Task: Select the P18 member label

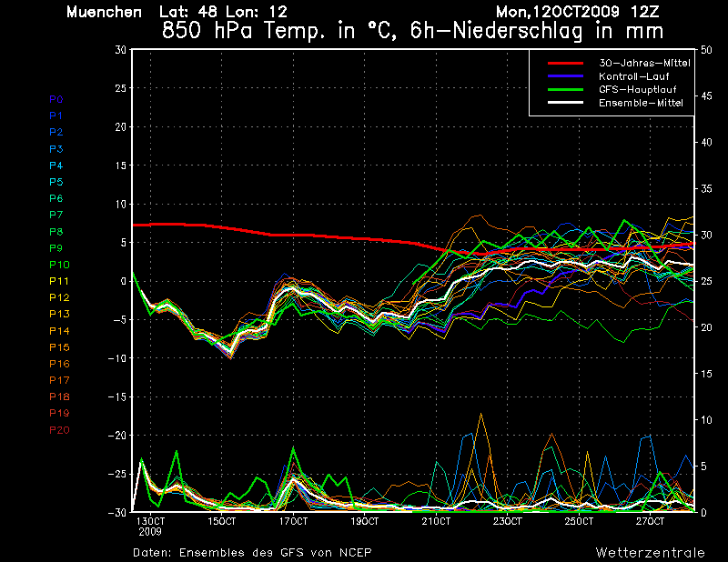Action: pyautogui.click(x=59, y=396)
